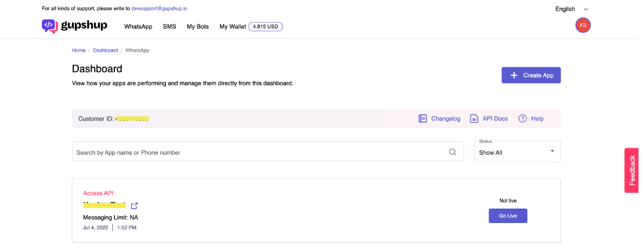Expand the English language dropdown
This screenshot has height=252, width=644.
pyautogui.click(x=571, y=9)
